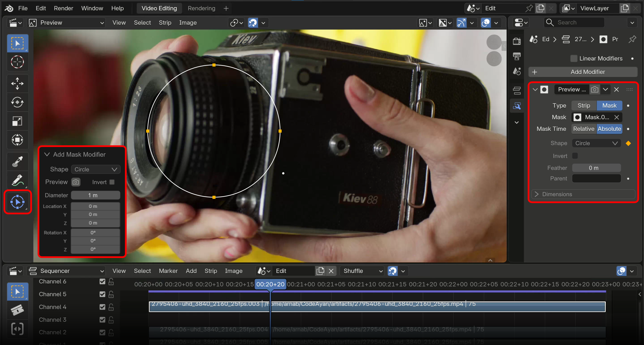Expand the Dimensions subpanel
The image size is (644, 345).
[x=583, y=194]
